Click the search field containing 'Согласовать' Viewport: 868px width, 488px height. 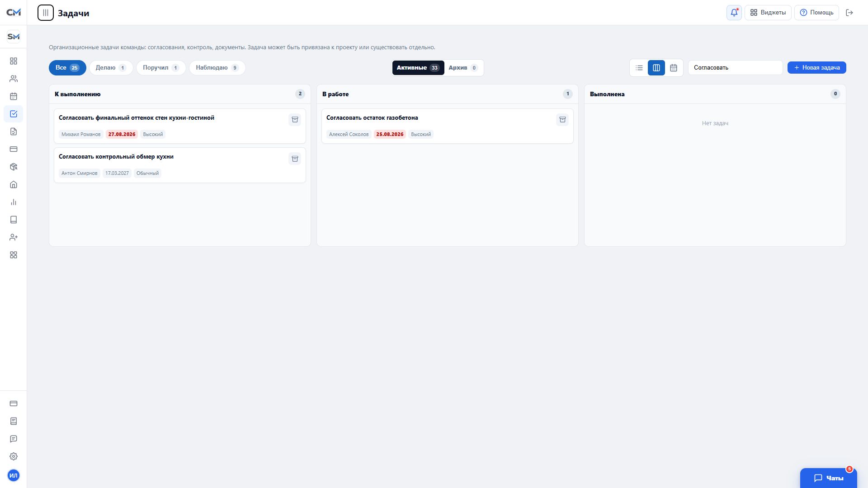(735, 68)
